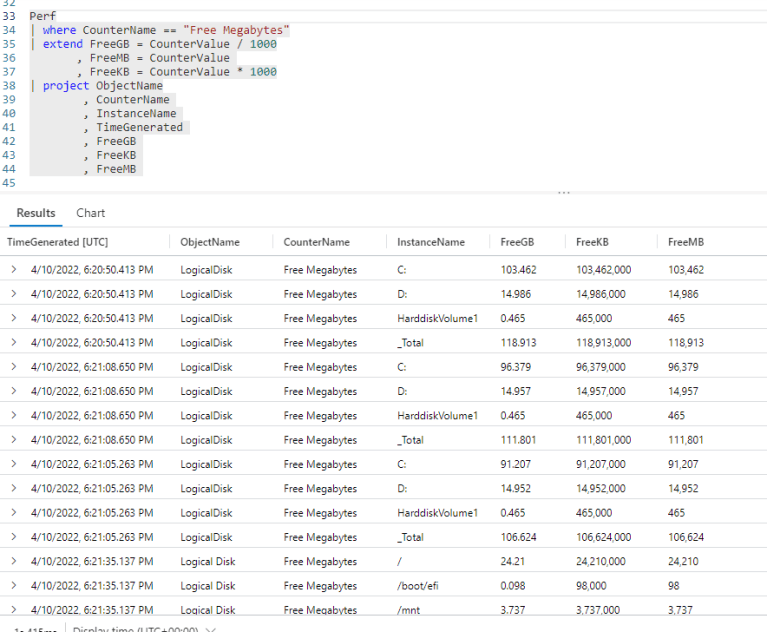Expand the 6:21:08.650 PM HarddiskVolume1 row

[14, 415]
